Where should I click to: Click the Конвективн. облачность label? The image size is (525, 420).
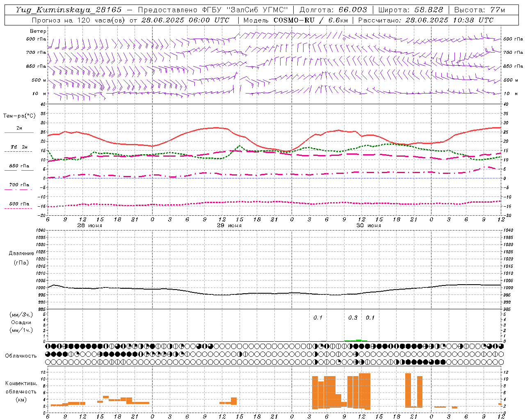pos(21,388)
